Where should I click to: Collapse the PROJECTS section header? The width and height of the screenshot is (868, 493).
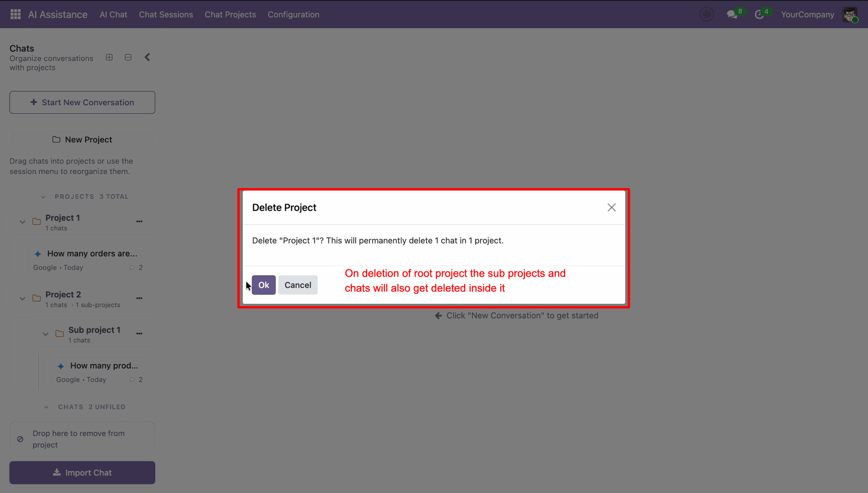pyautogui.click(x=43, y=197)
